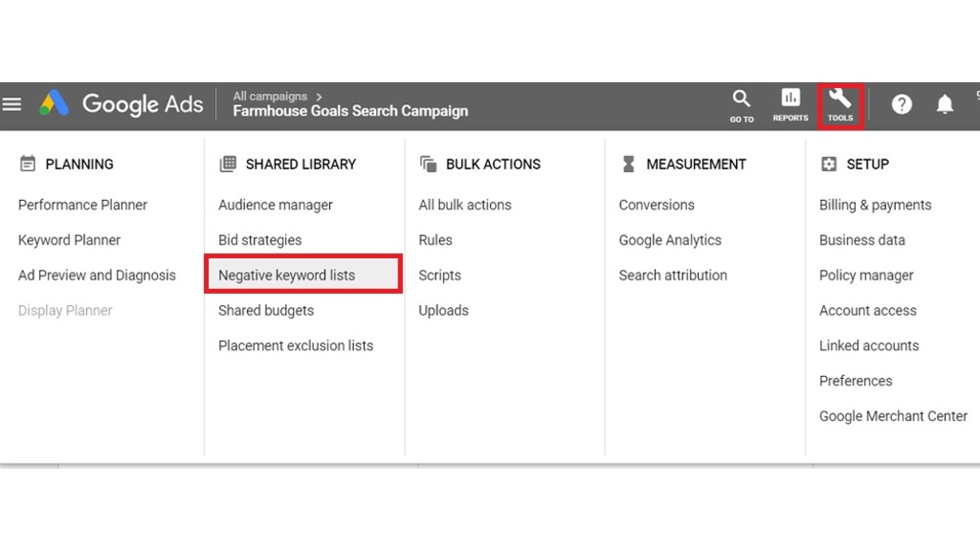Open Scripts under Bulk Actions

[x=440, y=275]
